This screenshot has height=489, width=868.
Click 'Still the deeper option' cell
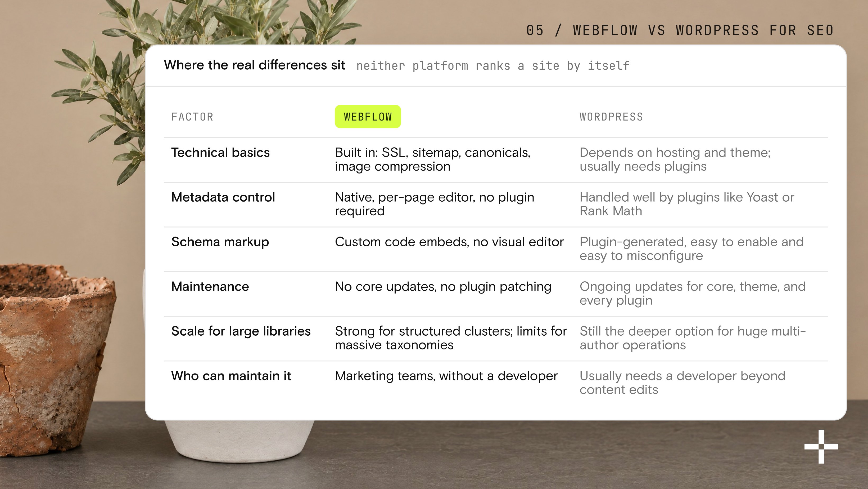click(693, 338)
